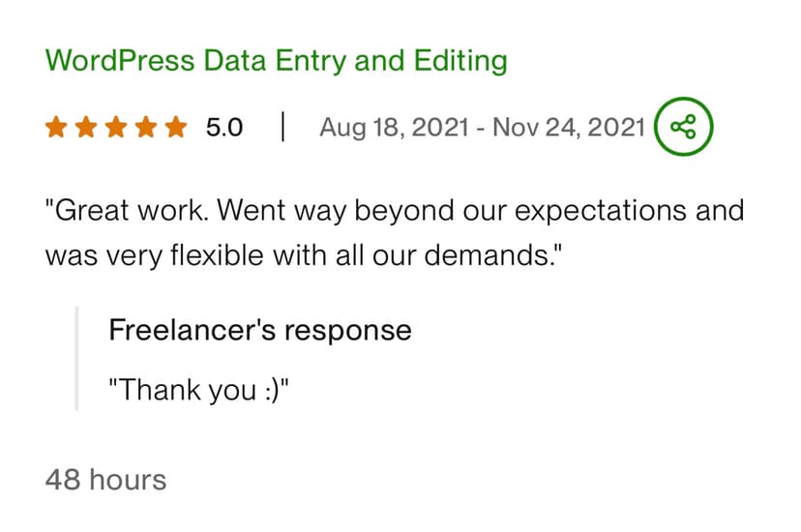Click the fifth orange rating star
The width and height of the screenshot is (801, 532).
coord(175,127)
